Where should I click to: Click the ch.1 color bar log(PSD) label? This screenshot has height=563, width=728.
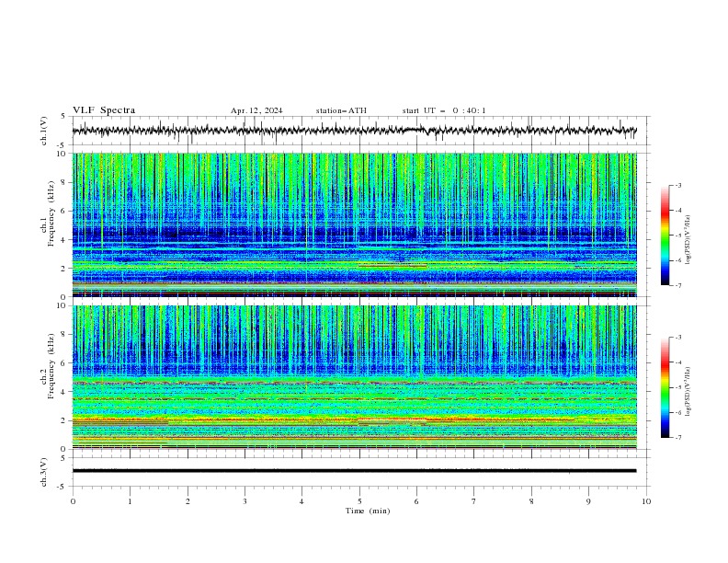tap(688, 240)
